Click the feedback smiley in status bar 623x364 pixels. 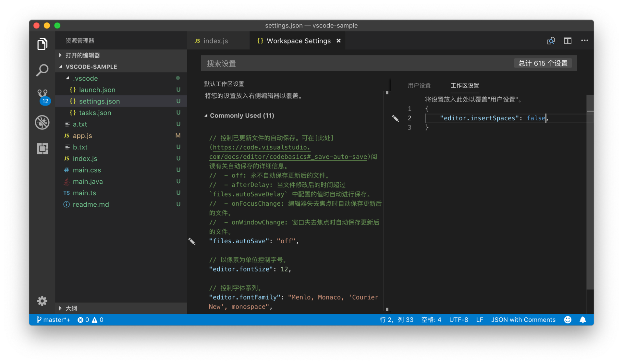568,320
